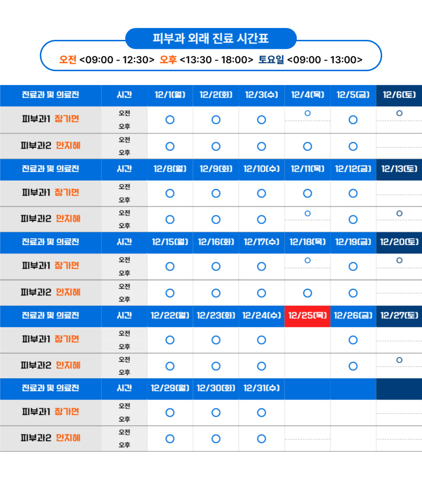Select 피부과2 안지해 in the last week
Image resolution: width=422 pixels, height=504 pixels.
[x=50, y=438]
